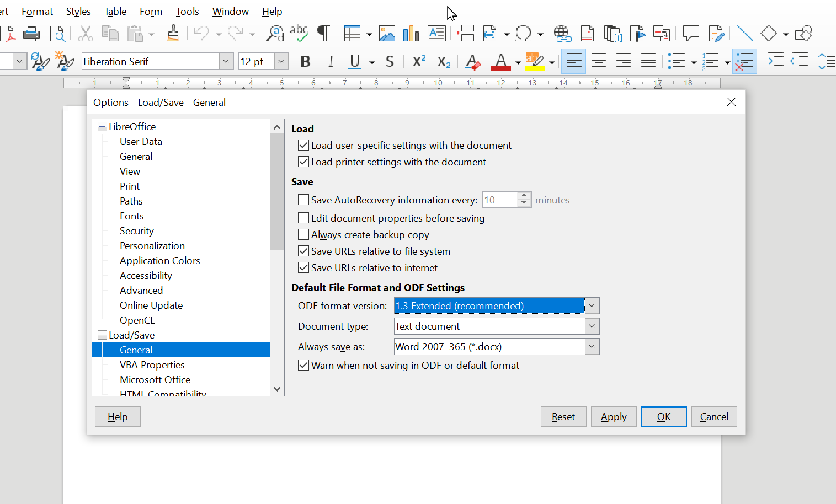The image size is (836, 504).
Task: Open Print Preview from toolbar
Action: pyautogui.click(x=57, y=34)
